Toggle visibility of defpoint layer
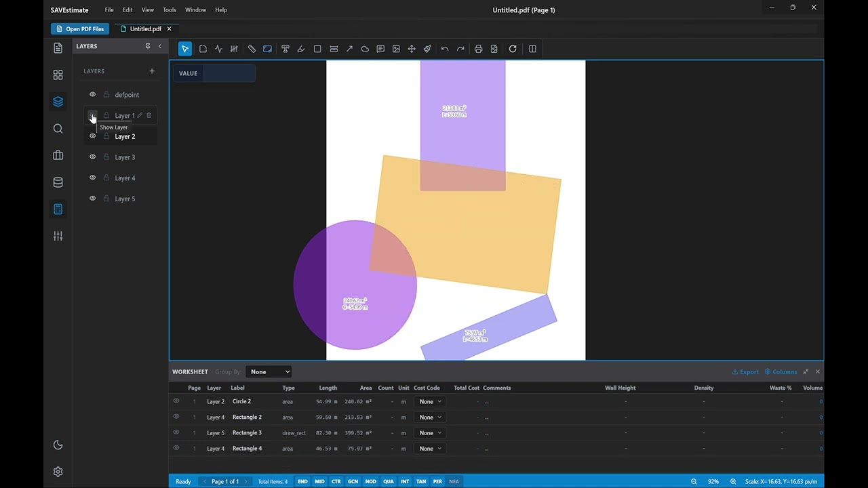Screen dimensions: 868x488 point(93,95)
